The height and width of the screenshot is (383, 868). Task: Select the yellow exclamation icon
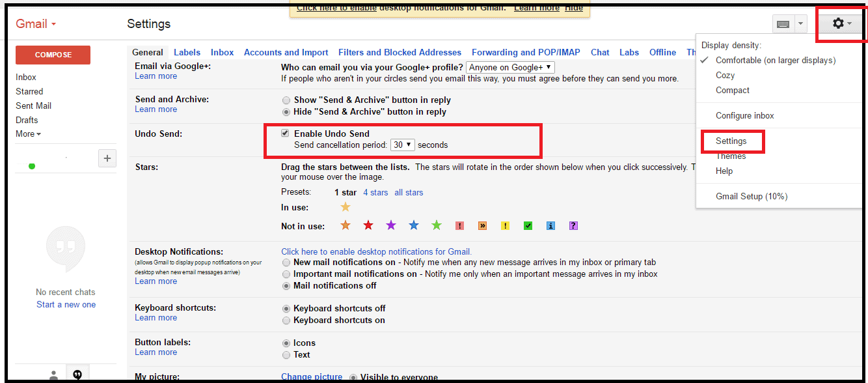click(505, 226)
